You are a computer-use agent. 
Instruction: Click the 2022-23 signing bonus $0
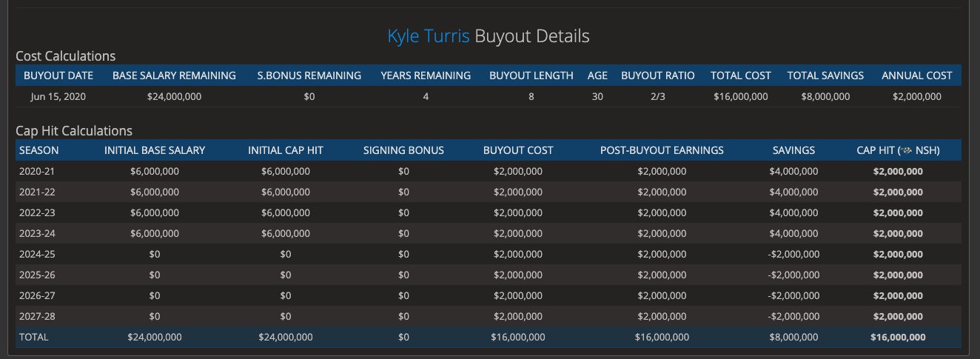403,212
